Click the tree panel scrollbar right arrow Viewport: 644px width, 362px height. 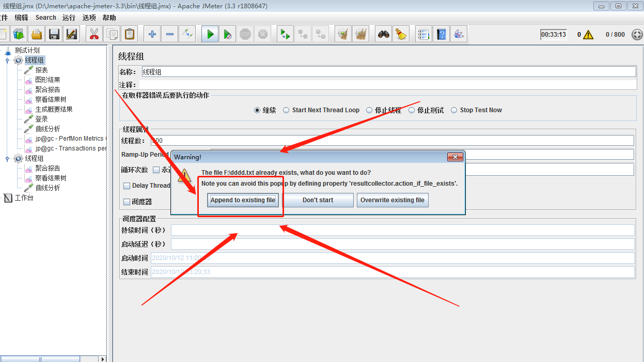103,359
